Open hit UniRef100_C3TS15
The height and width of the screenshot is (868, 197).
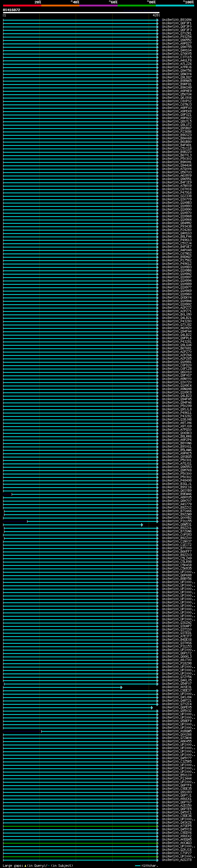(x=176, y=57)
